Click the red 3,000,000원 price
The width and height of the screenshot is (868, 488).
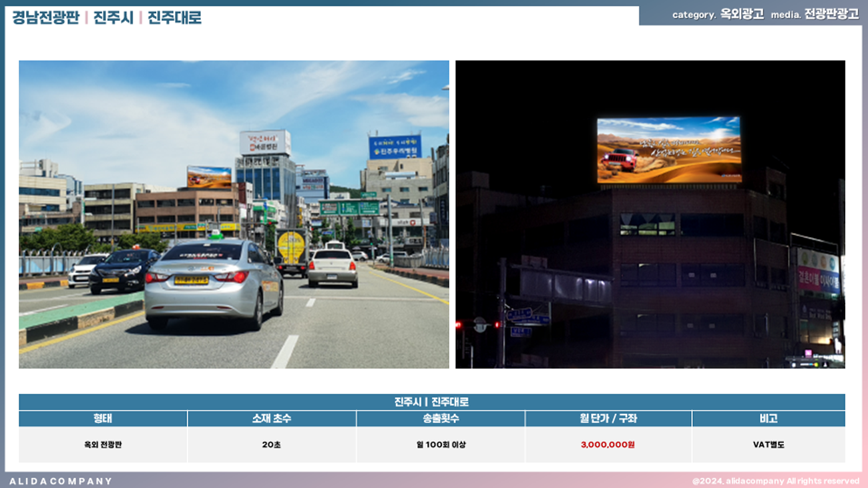point(608,445)
